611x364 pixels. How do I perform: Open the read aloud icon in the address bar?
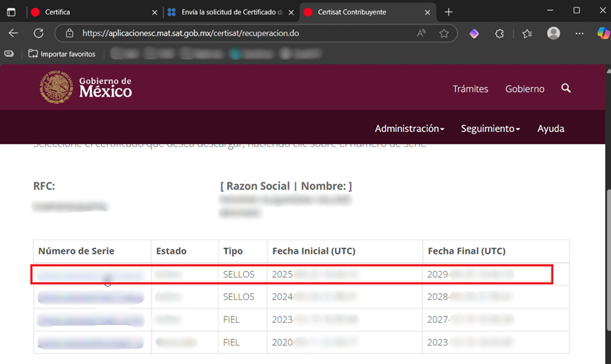click(422, 33)
